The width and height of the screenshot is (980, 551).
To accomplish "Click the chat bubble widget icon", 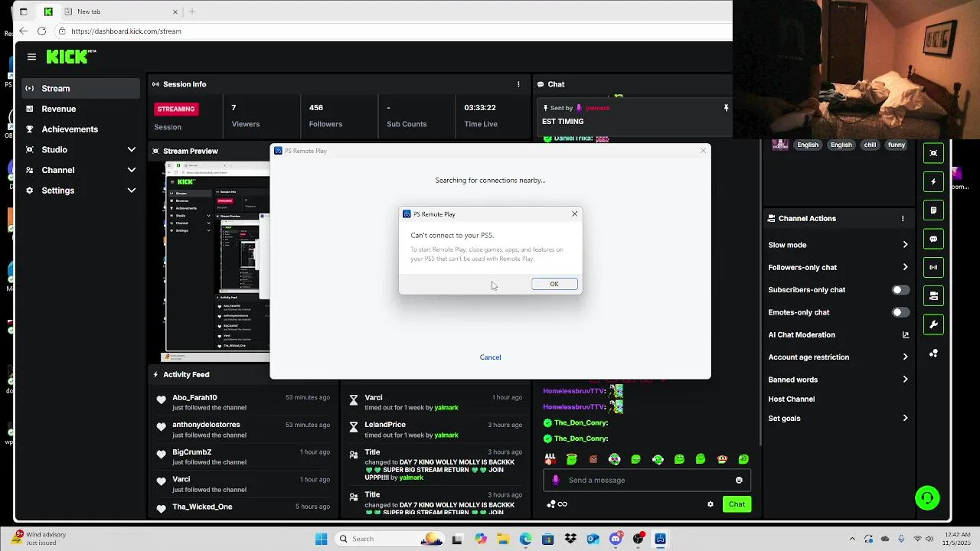I will [933, 239].
